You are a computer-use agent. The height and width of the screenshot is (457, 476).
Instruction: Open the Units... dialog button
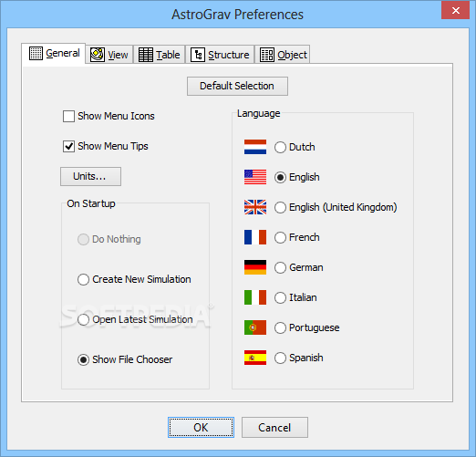(90, 176)
